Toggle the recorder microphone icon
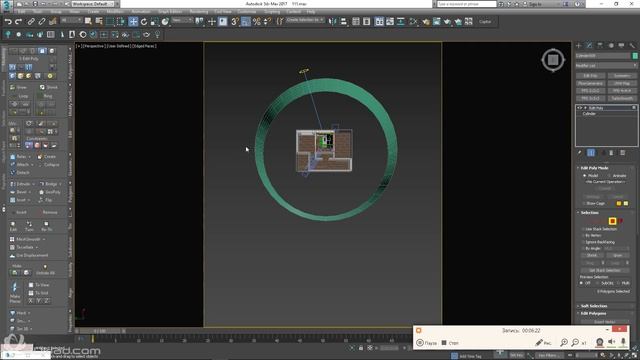This screenshot has height=360, width=640. click(623, 342)
